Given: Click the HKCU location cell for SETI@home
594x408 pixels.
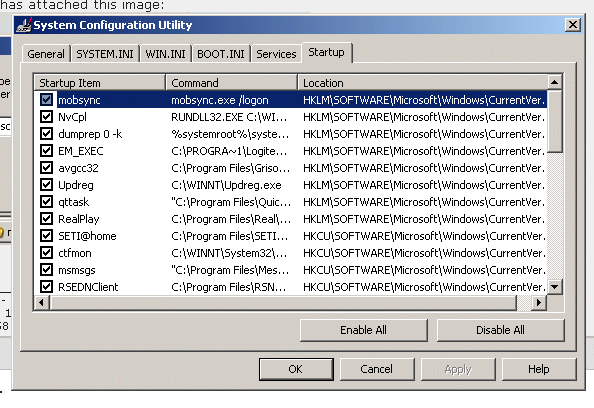Looking at the screenshot, I should tap(424, 236).
